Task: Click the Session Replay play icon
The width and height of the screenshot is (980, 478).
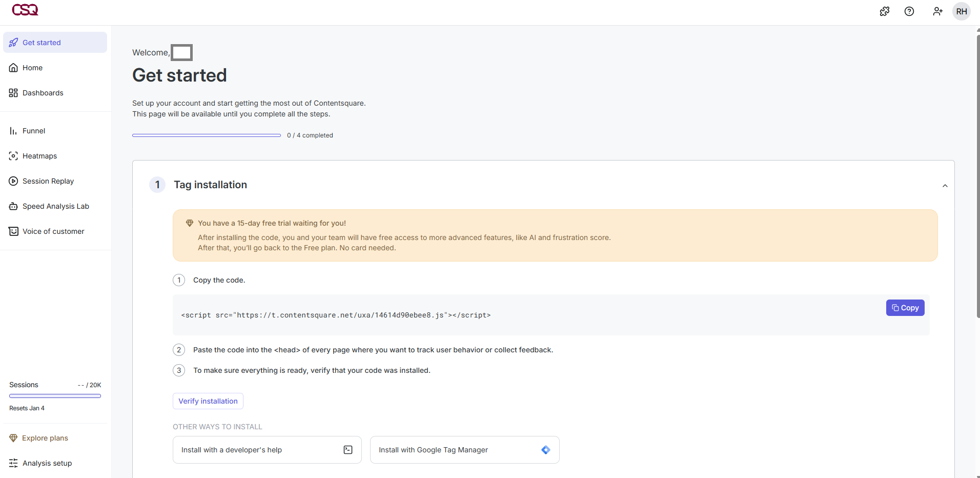Action: pos(13,181)
